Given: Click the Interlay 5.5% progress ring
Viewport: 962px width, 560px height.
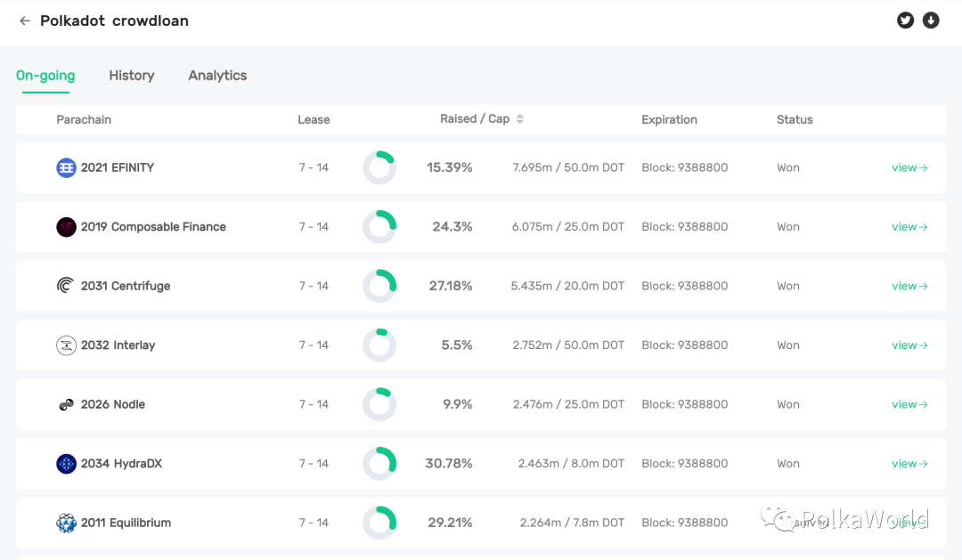Looking at the screenshot, I should tap(379, 345).
